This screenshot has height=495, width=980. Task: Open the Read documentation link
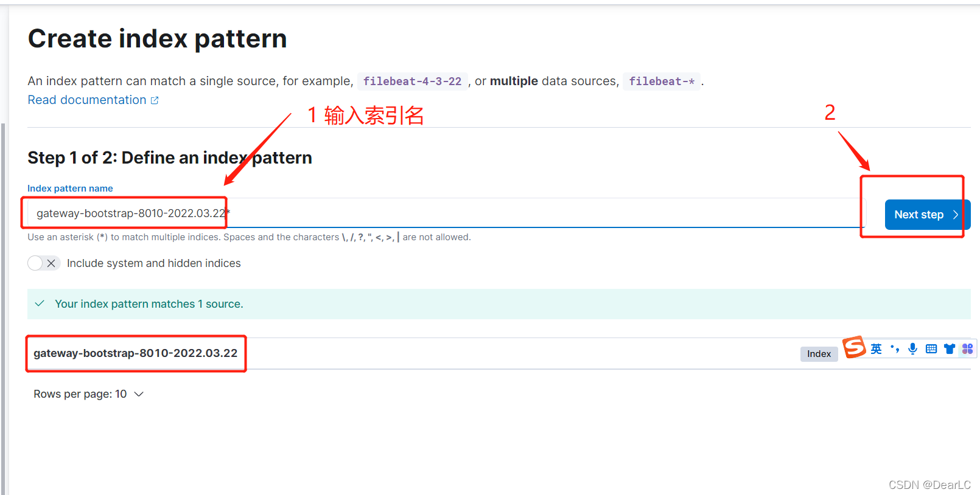[x=87, y=100]
